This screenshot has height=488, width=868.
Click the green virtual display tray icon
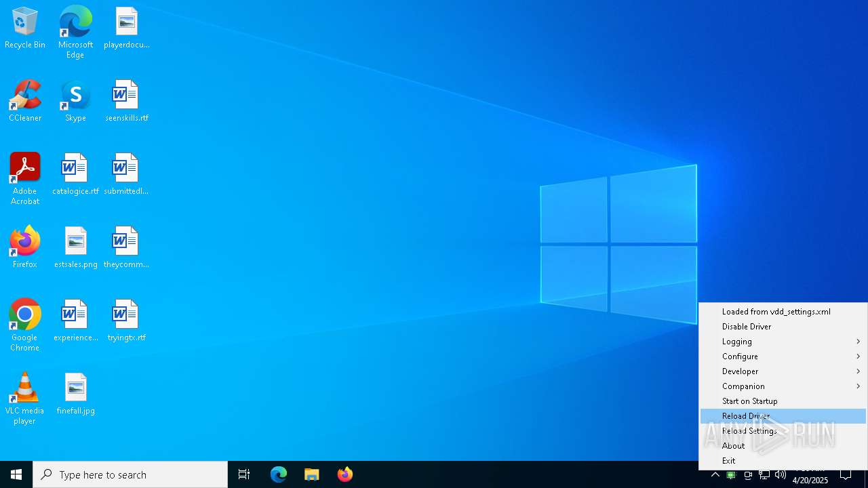tap(731, 475)
